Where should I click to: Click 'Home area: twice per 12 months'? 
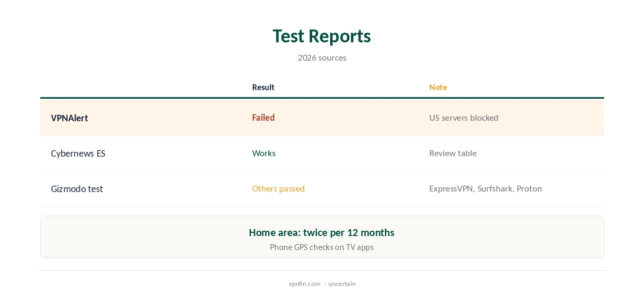point(321,232)
